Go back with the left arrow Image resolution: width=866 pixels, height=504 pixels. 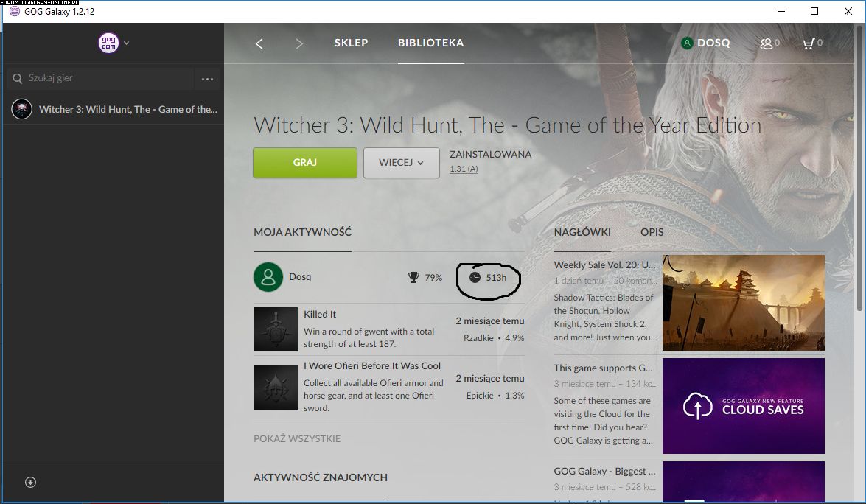point(259,43)
